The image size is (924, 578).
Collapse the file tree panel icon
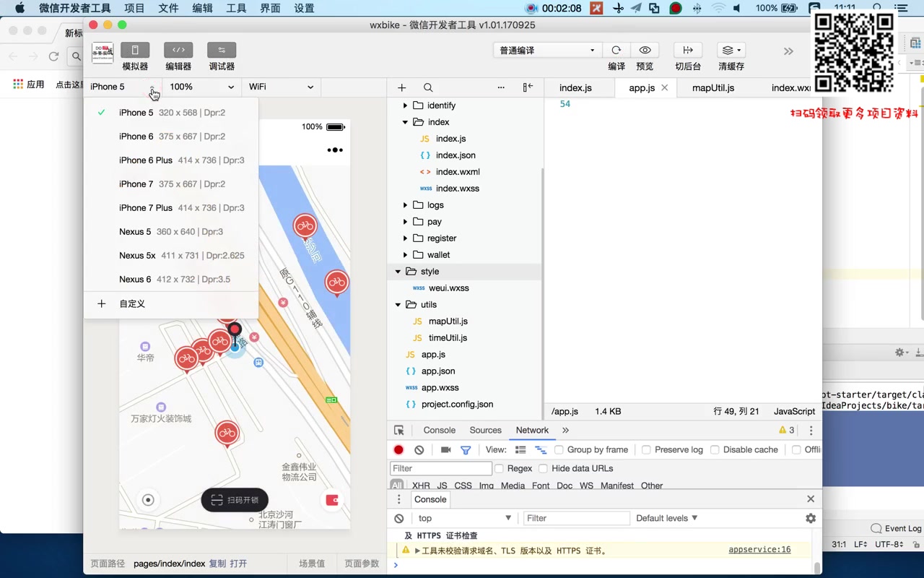[x=528, y=87]
